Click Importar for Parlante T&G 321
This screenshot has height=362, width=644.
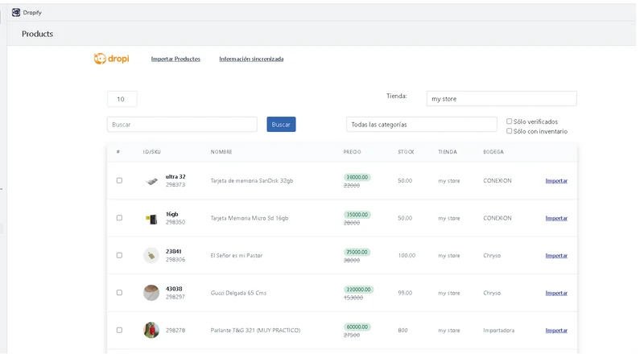point(556,330)
